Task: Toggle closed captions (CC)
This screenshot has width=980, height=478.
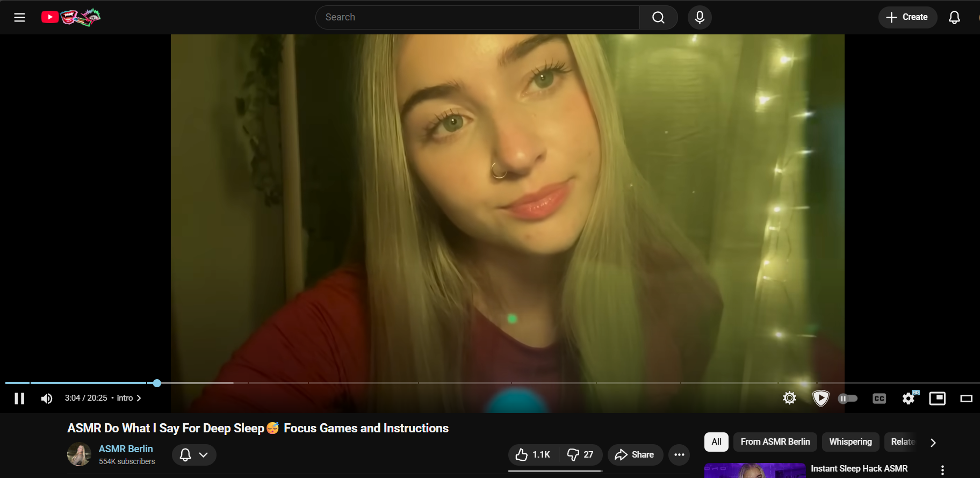Action: pos(879,399)
